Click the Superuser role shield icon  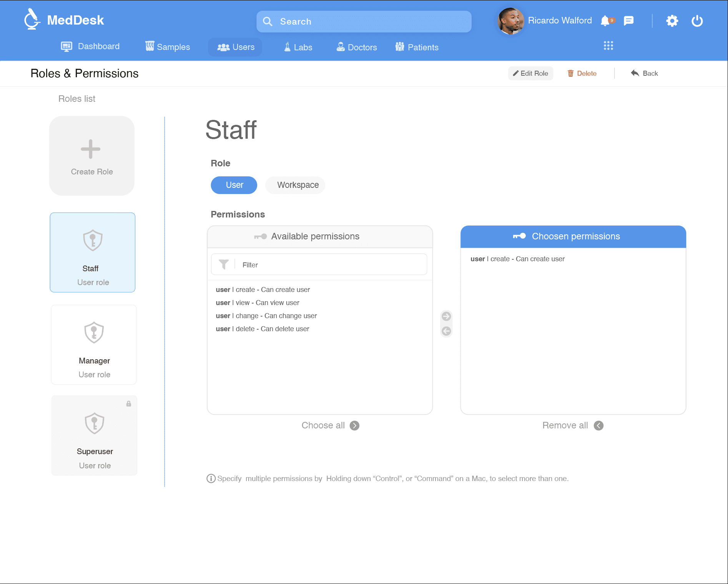[x=94, y=423]
